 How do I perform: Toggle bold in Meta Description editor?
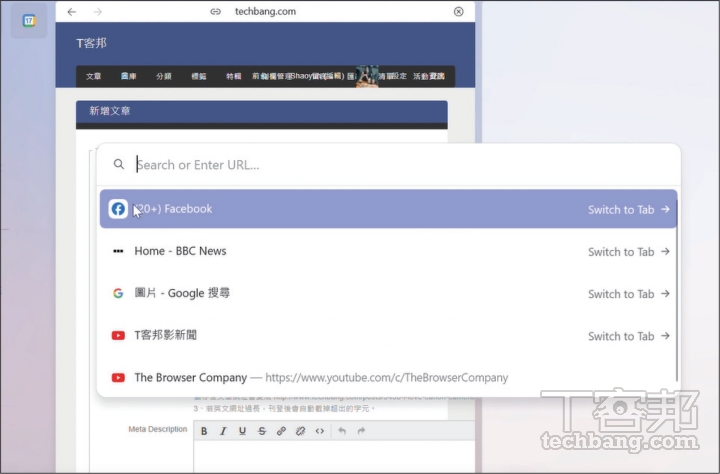click(204, 431)
